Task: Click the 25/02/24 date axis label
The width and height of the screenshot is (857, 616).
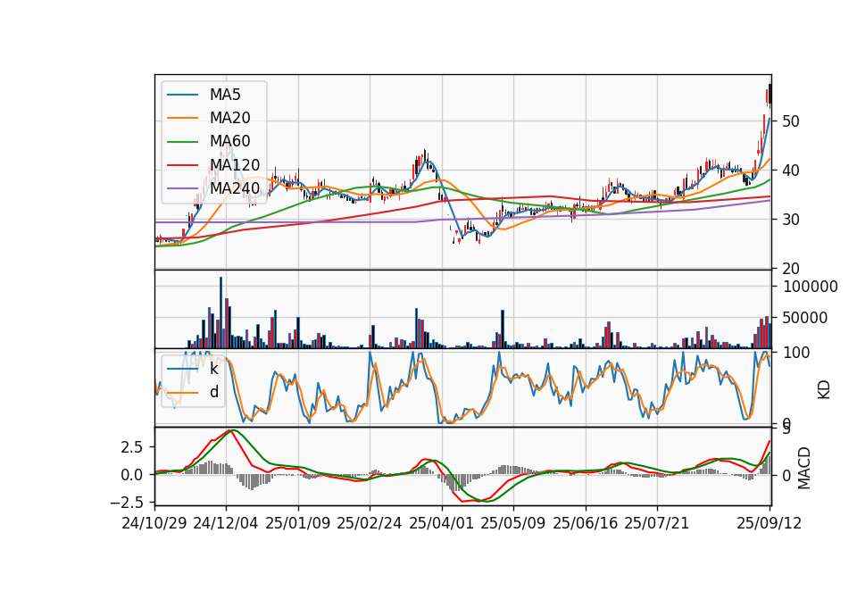Action: tap(370, 524)
